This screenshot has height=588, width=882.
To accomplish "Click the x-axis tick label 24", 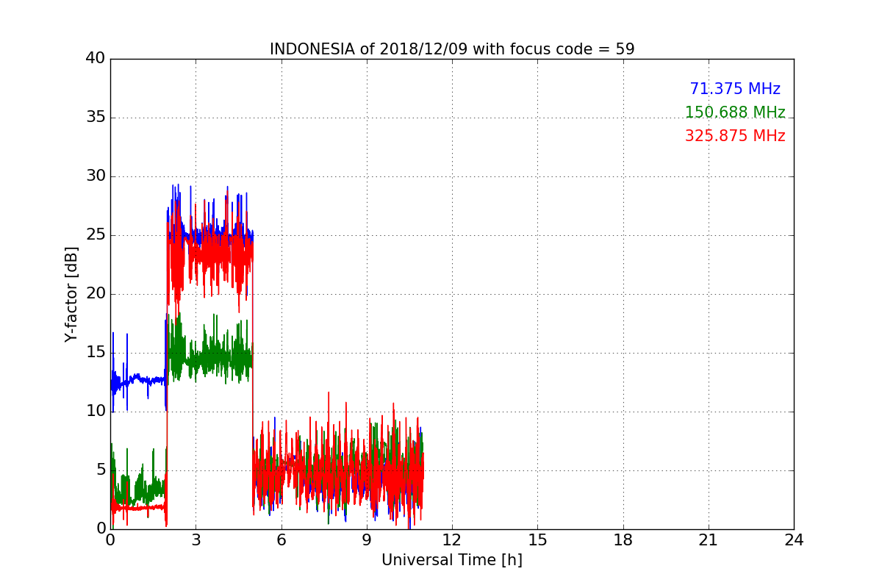I will click(x=794, y=540).
